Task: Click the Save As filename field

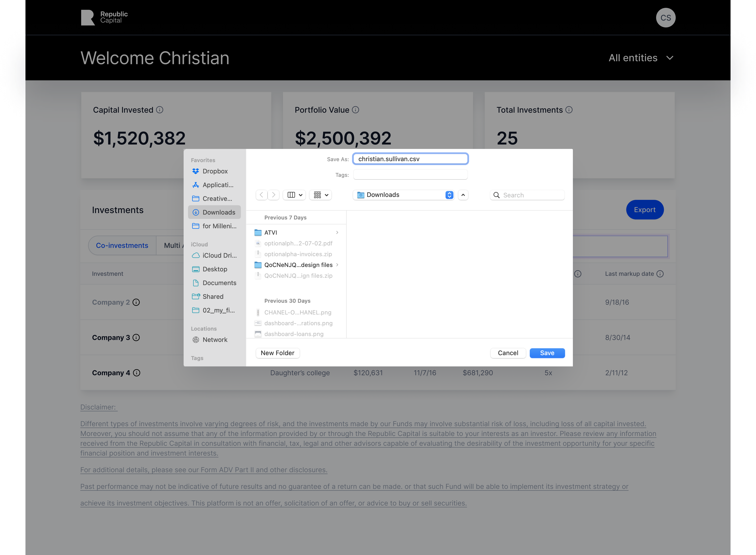Action: [410, 159]
